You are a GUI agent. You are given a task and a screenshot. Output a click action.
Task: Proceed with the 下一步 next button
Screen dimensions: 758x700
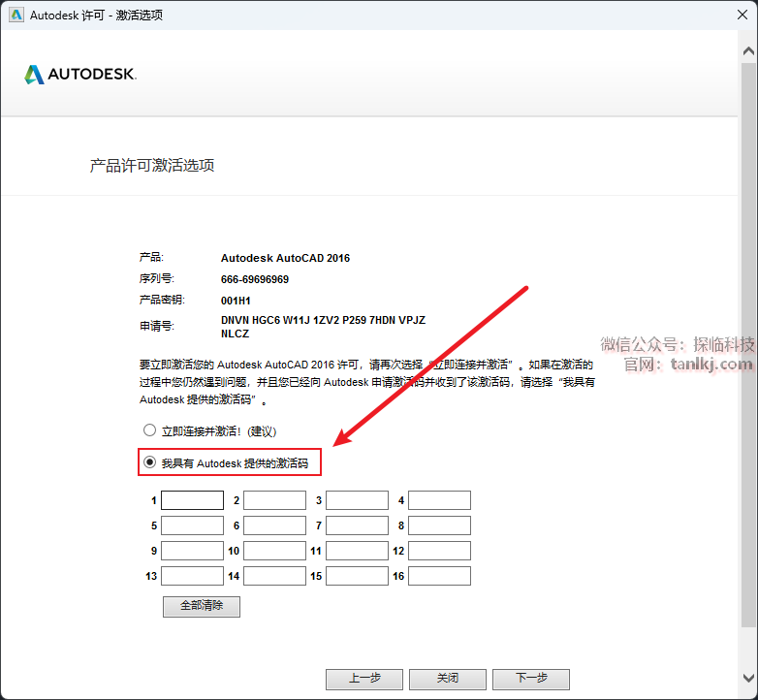[531, 680]
